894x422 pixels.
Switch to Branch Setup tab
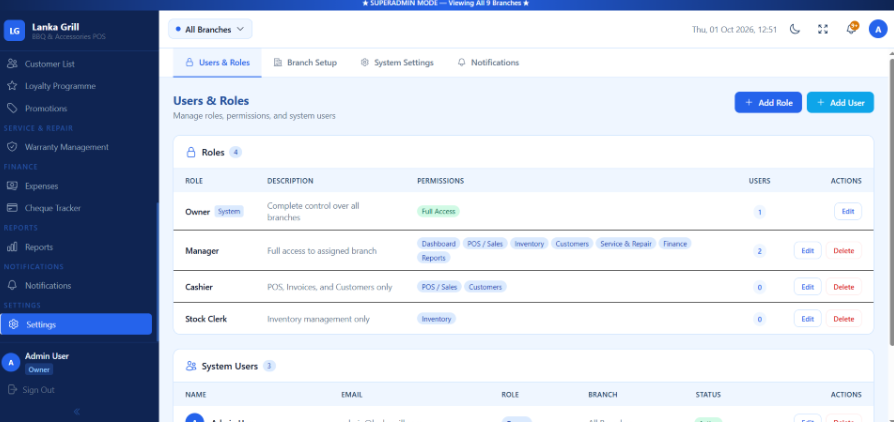pyautogui.click(x=305, y=63)
